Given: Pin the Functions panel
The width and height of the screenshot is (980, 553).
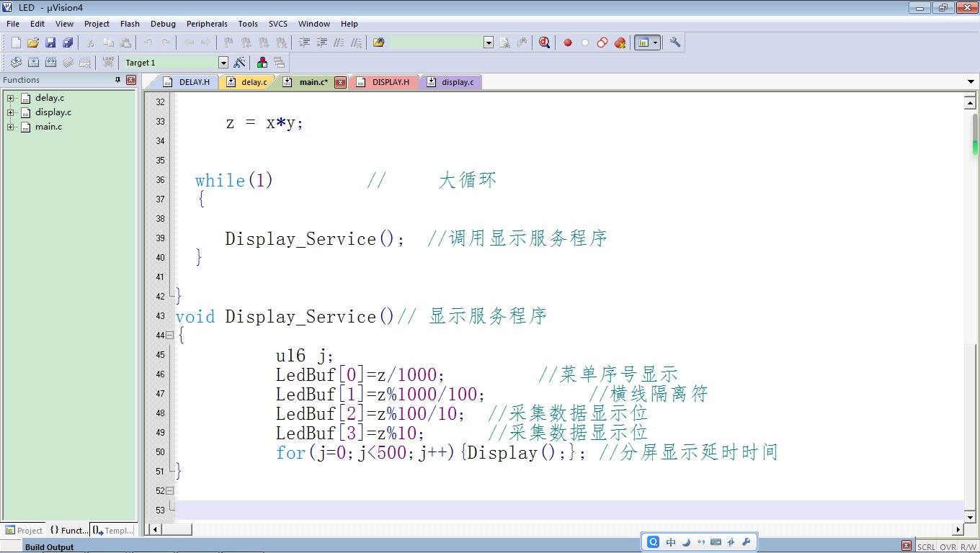Looking at the screenshot, I should pos(118,80).
